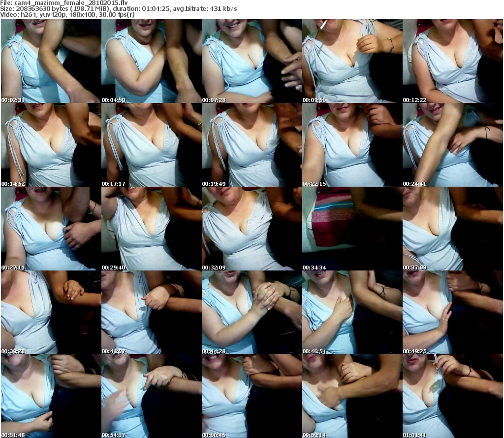The height and width of the screenshot is (438, 504).
Task: Open the frame stamped 00:27:11
Action: pyautogui.click(x=51, y=229)
